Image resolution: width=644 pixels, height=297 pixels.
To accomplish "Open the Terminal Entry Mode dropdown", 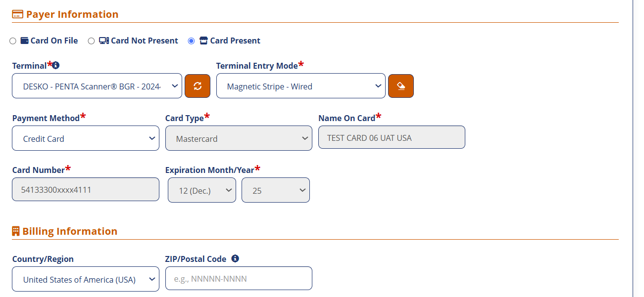I will point(300,86).
